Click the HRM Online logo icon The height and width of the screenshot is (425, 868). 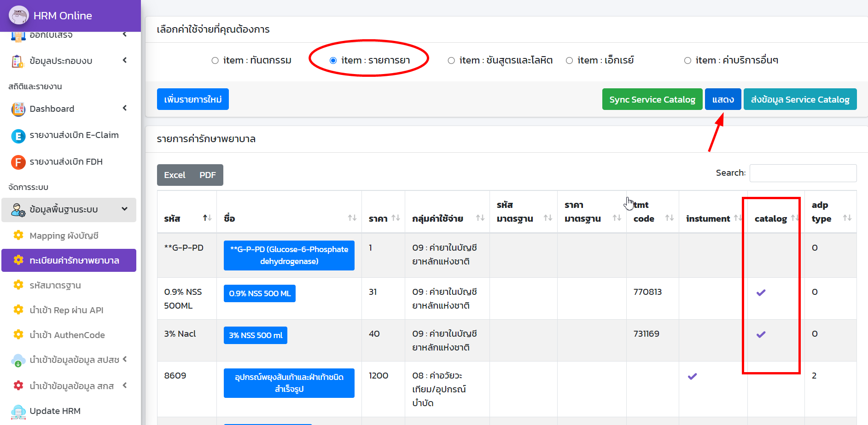pos(18,15)
